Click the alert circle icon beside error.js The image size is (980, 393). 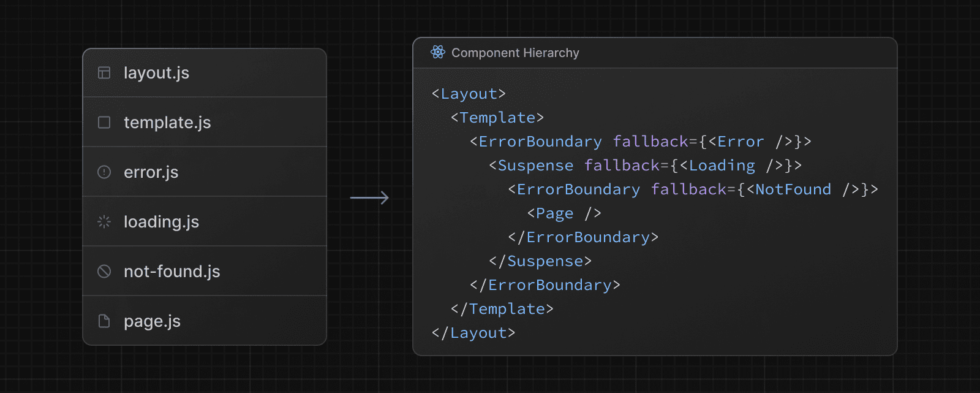(x=104, y=172)
